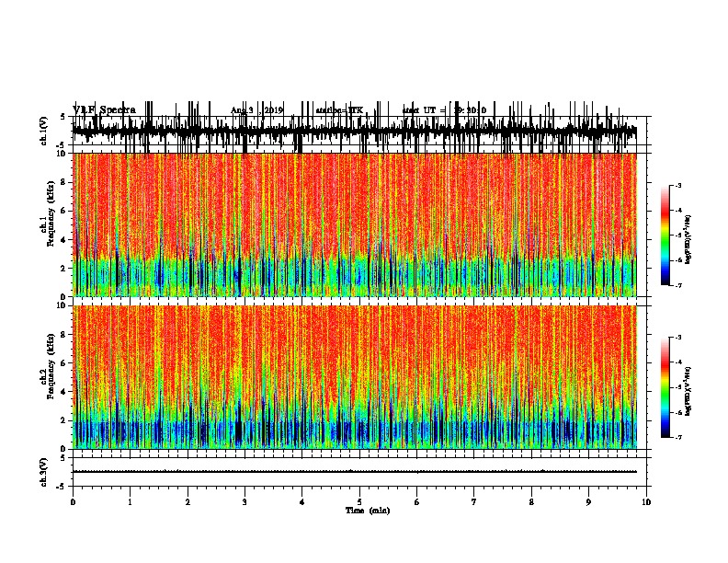The width and height of the screenshot is (728, 563).
Task: Click the '-5' volt tick of ch.1 waveform
Action: pos(62,145)
